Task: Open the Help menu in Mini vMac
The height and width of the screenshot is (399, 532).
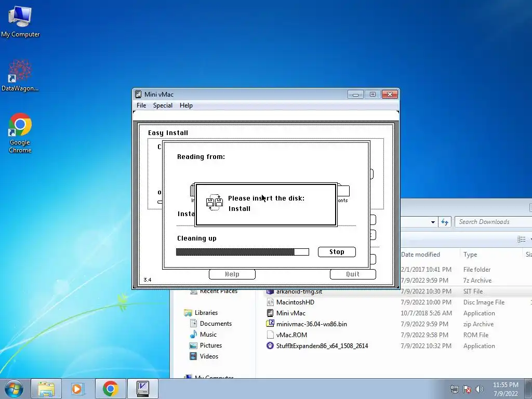Action: point(186,105)
